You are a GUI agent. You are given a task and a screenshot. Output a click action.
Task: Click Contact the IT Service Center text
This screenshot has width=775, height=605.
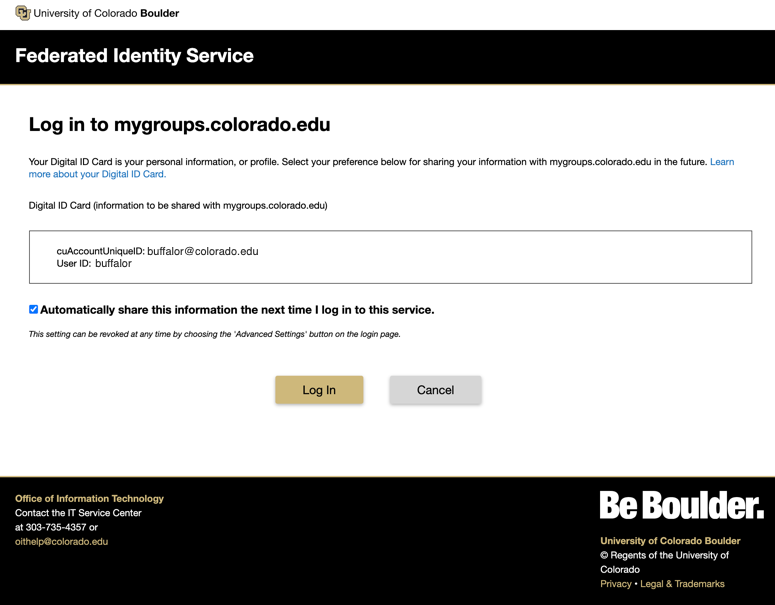(x=78, y=513)
